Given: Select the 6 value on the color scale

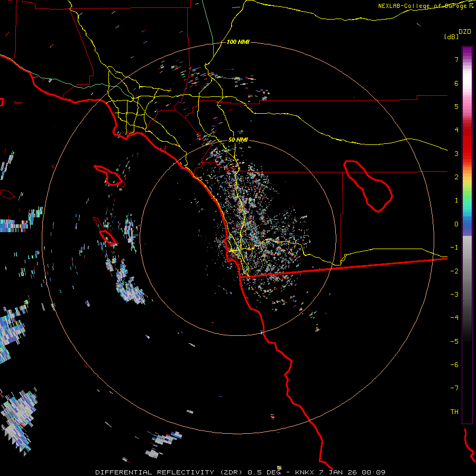Looking at the screenshot, I should (x=456, y=83).
